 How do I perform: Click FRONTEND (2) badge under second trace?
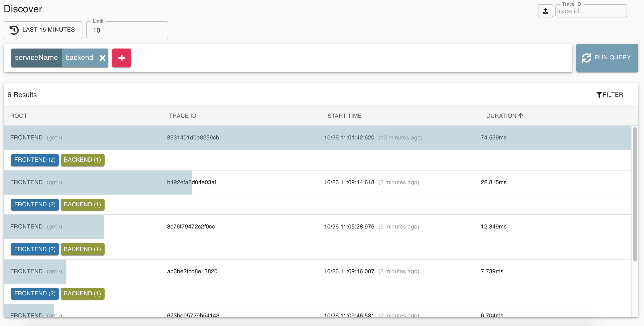35,204
